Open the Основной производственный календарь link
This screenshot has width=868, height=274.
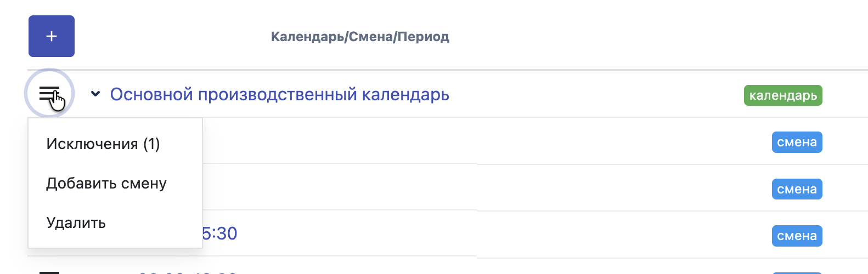(x=280, y=94)
